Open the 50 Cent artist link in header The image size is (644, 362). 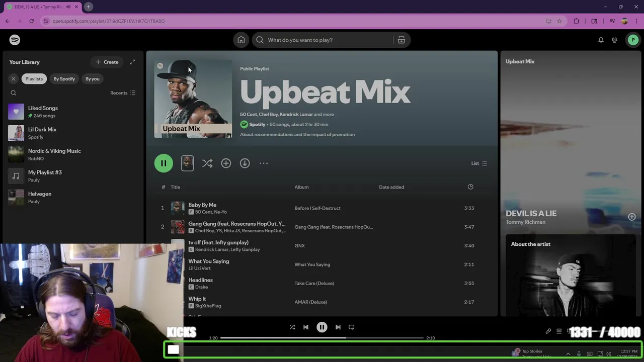pos(248,115)
